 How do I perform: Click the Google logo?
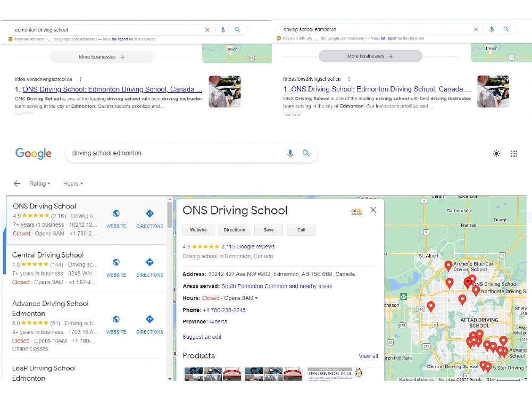click(x=33, y=153)
